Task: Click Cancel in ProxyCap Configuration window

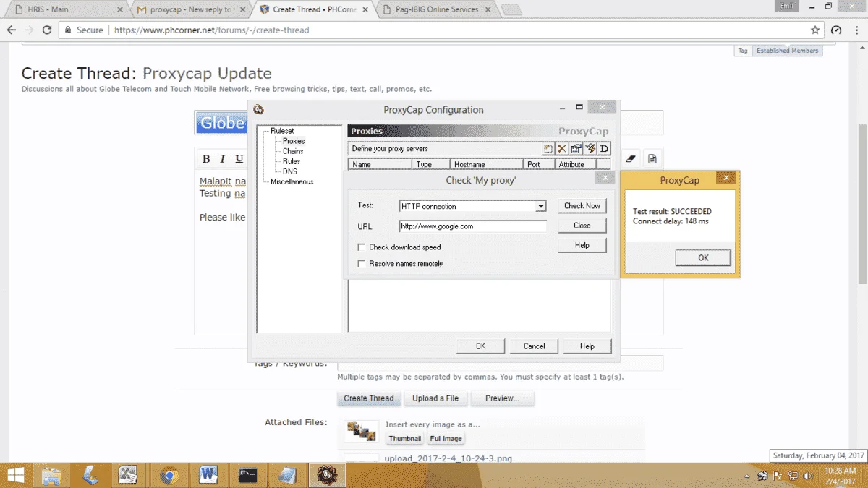Action: (x=534, y=346)
